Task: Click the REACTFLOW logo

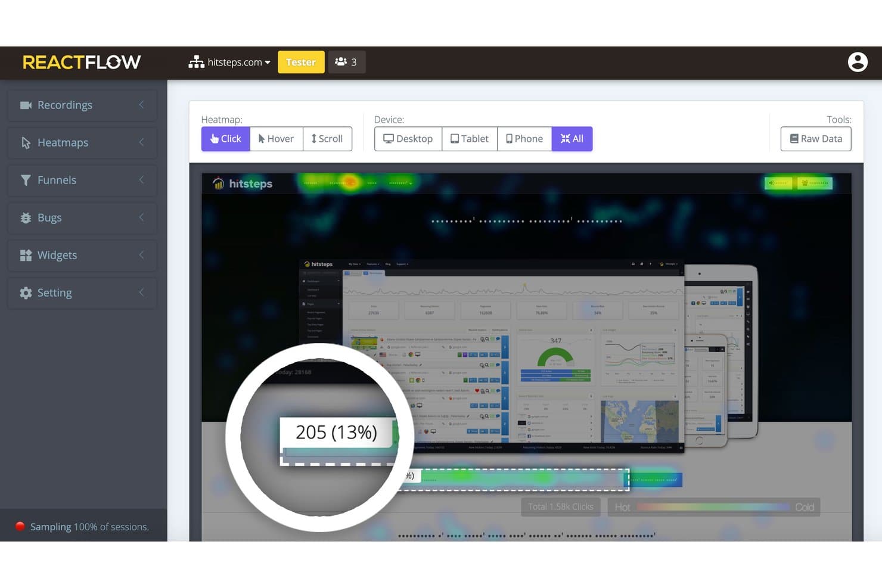Action: [82, 62]
